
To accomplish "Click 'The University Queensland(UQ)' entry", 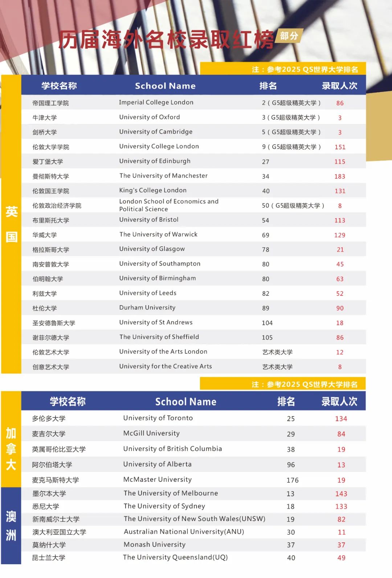I will pos(175,557).
